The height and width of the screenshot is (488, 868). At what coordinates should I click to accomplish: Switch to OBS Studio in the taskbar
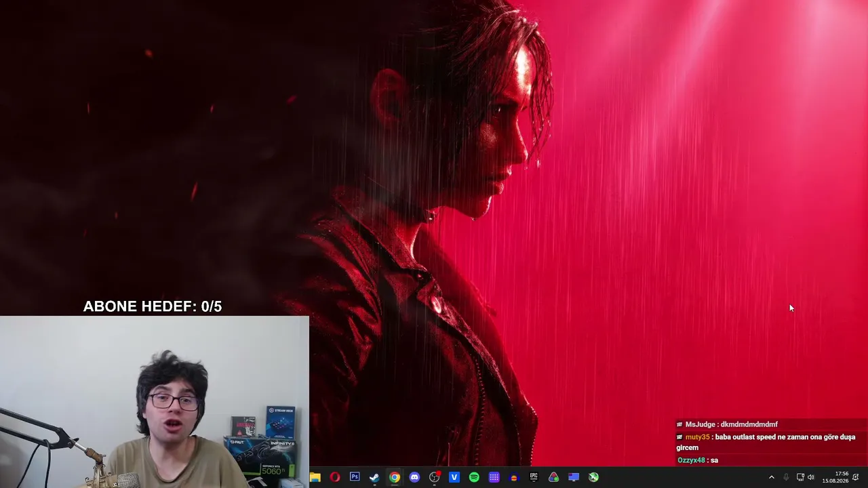435,477
